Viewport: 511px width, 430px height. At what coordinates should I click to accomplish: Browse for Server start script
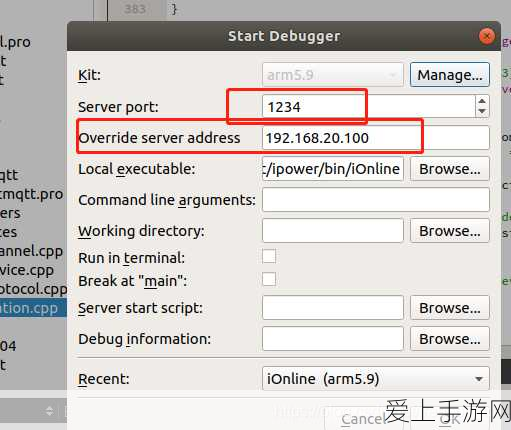click(x=450, y=308)
